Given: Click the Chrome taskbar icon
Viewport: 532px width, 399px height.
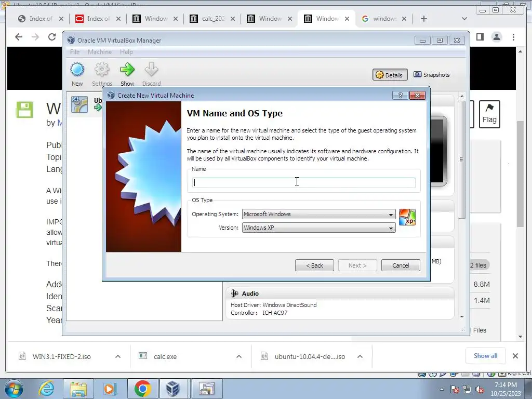Looking at the screenshot, I should [142, 389].
